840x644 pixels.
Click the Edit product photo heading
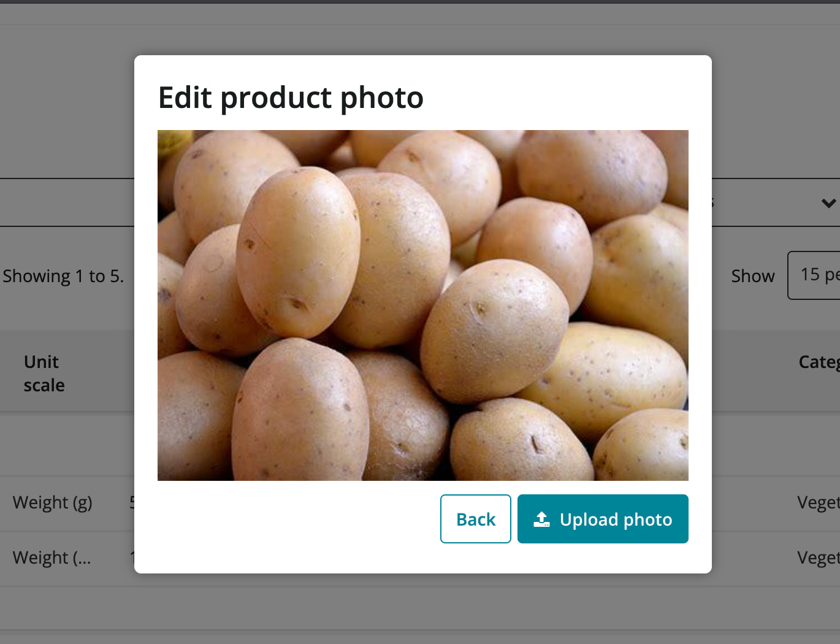(x=291, y=98)
